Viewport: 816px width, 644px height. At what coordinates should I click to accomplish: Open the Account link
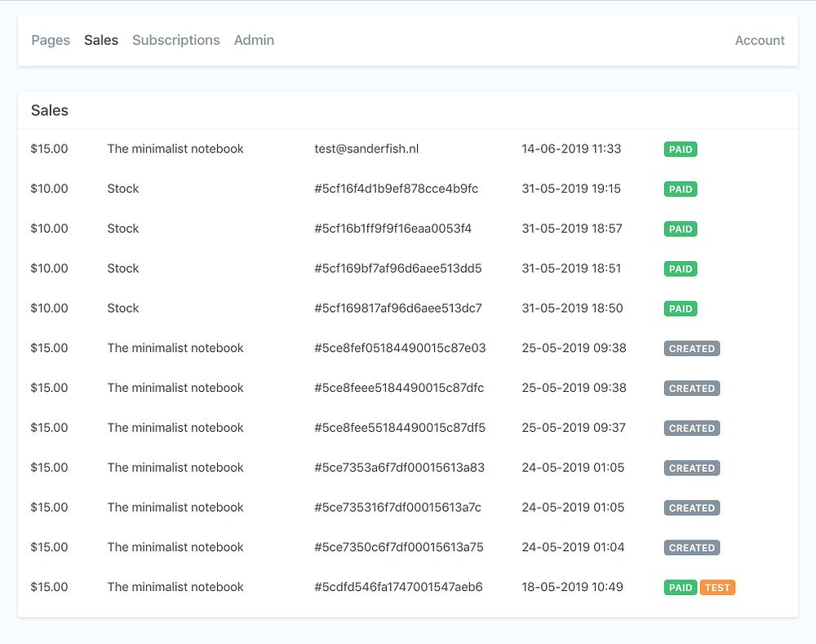(759, 40)
